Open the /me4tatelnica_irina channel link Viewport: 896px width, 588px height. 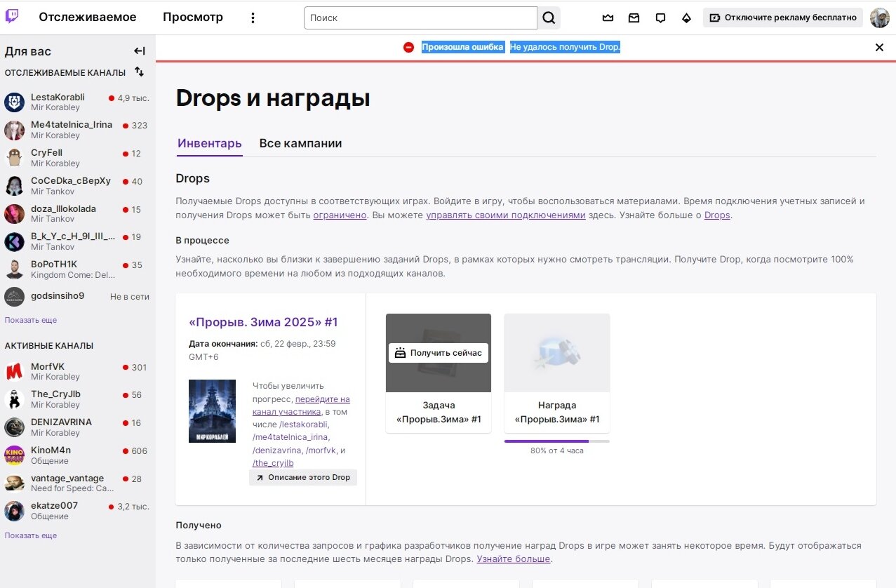[290, 437]
